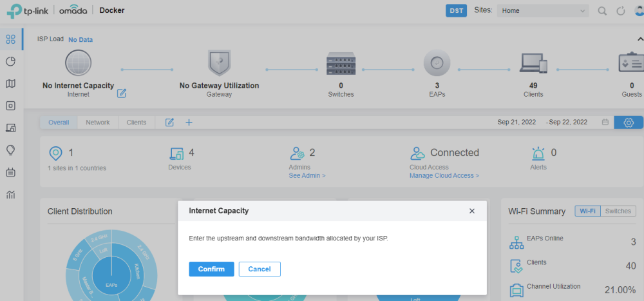Click the Clients laptop and phone icon
This screenshot has height=301, width=644.
[x=534, y=64]
